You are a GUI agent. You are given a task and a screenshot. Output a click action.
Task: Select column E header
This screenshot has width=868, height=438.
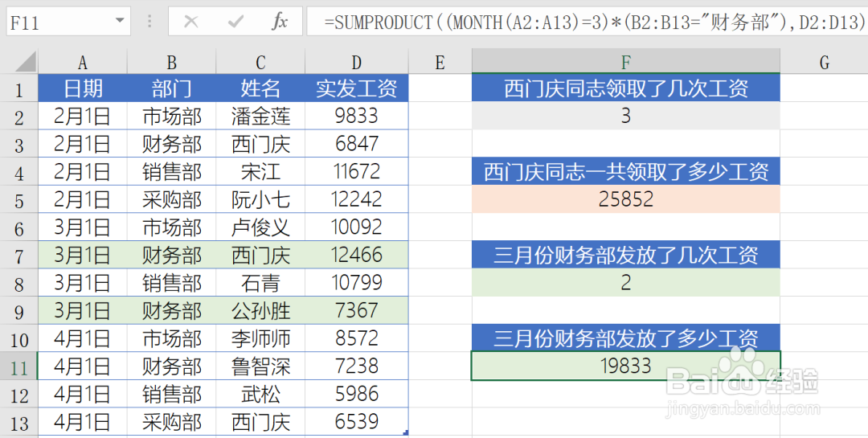click(x=440, y=62)
